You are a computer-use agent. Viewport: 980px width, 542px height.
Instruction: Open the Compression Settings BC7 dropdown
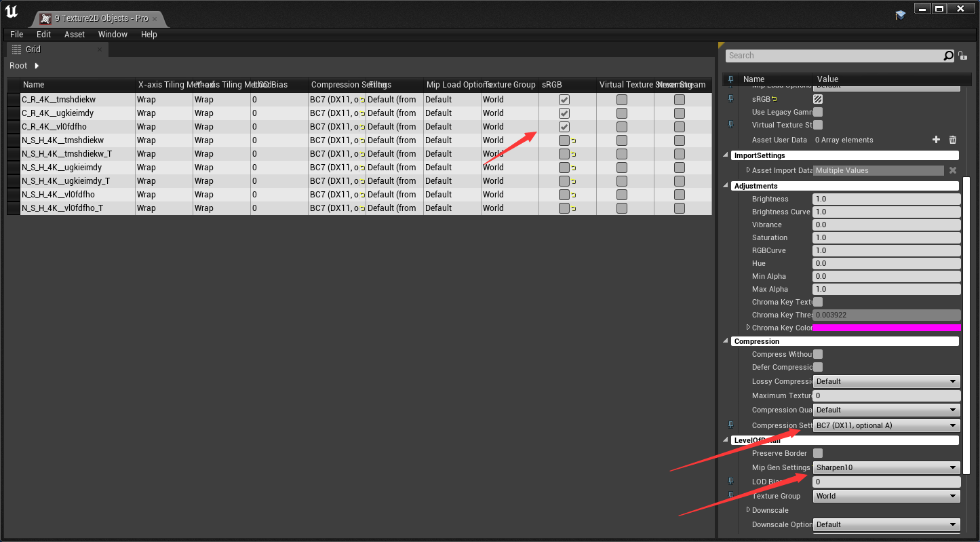click(x=886, y=425)
